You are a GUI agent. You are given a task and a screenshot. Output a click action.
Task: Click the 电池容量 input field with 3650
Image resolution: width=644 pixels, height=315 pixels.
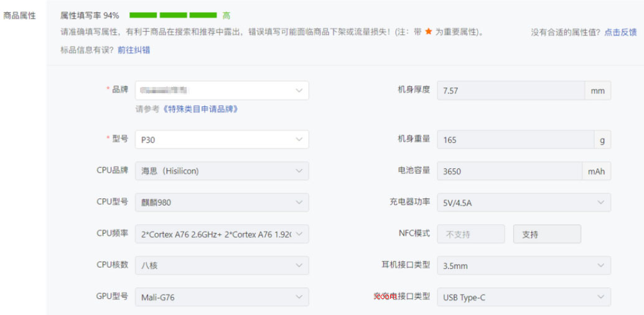click(510, 171)
